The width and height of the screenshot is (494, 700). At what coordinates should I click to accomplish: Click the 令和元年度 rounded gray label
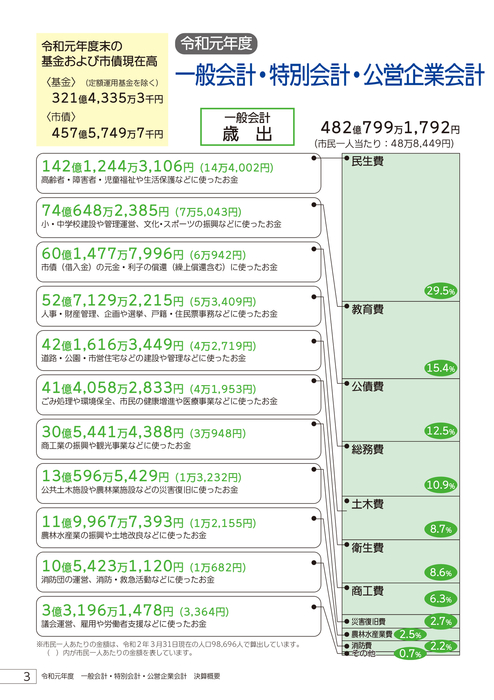pyautogui.click(x=216, y=44)
